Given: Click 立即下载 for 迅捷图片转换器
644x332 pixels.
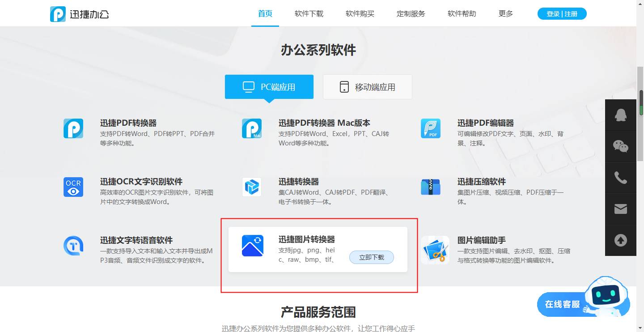Looking at the screenshot, I should pyautogui.click(x=372, y=257).
